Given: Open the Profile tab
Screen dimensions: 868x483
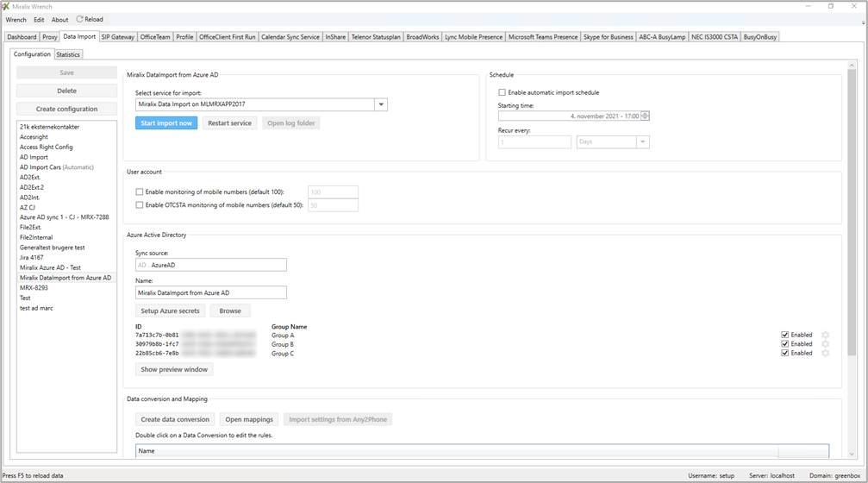Looking at the screenshot, I should [185, 37].
